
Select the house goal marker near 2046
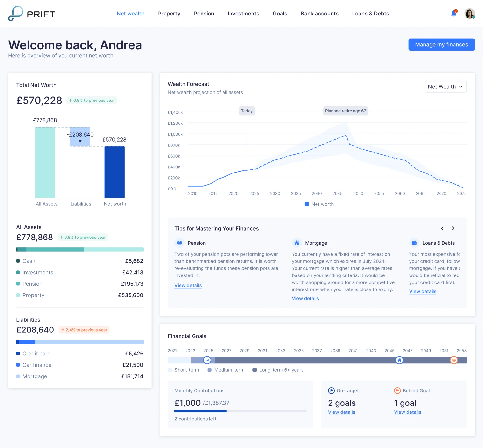tap(399, 360)
